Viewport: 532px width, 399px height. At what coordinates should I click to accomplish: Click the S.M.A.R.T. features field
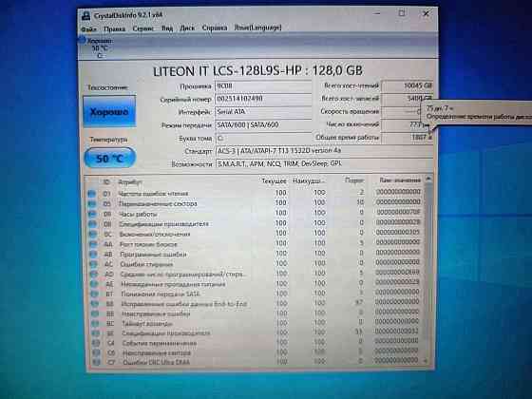(324, 163)
